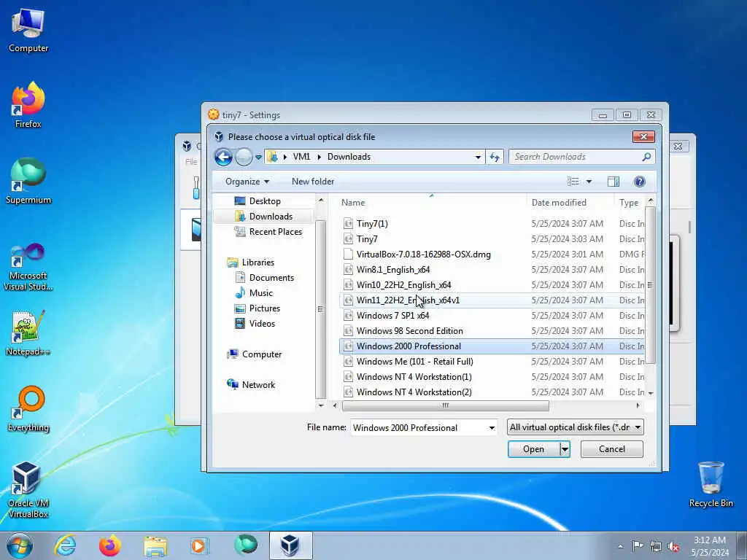Select Recent Places in navigation pane
The height and width of the screenshot is (560, 747).
coord(275,231)
